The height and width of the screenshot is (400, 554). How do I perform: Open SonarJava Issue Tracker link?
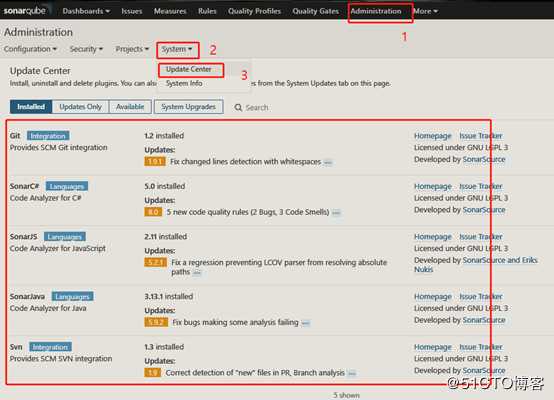[481, 296]
